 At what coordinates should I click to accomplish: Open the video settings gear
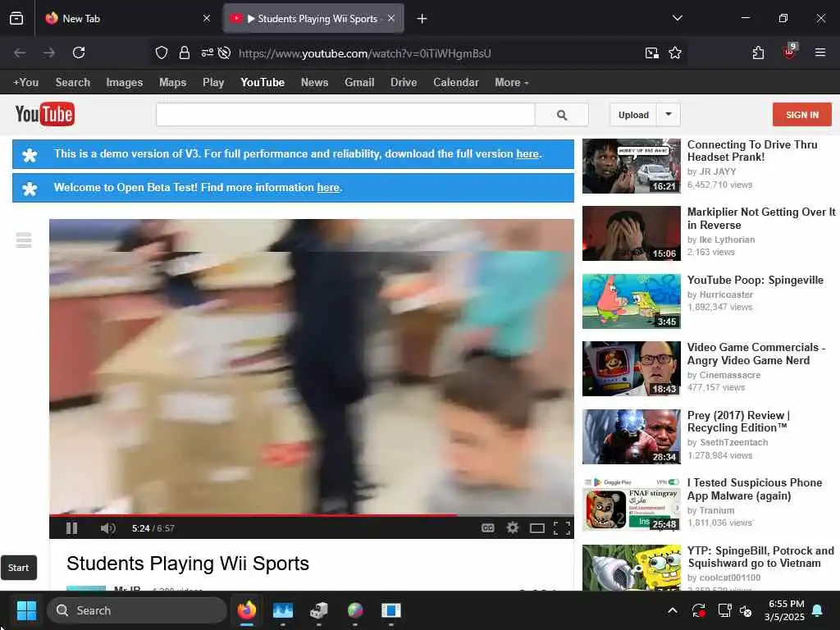(x=513, y=528)
